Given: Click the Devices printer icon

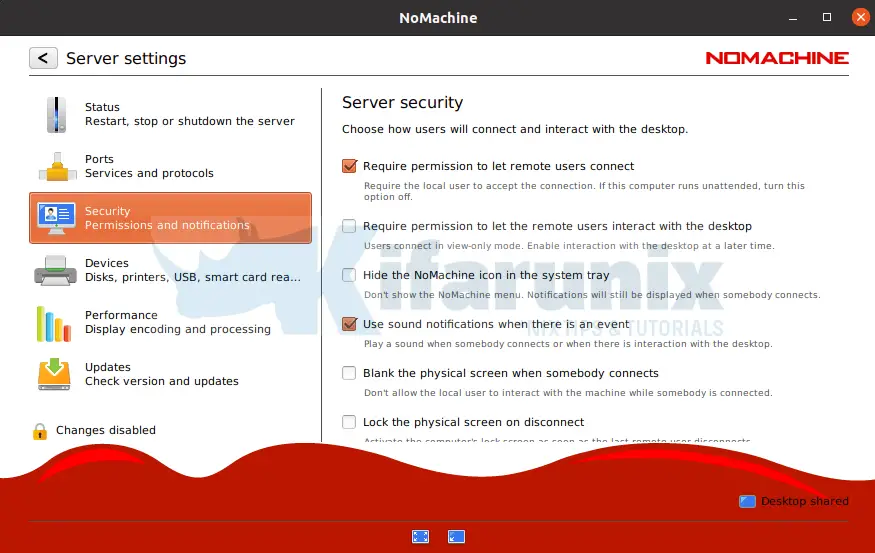Looking at the screenshot, I should [x=55, y=271].
